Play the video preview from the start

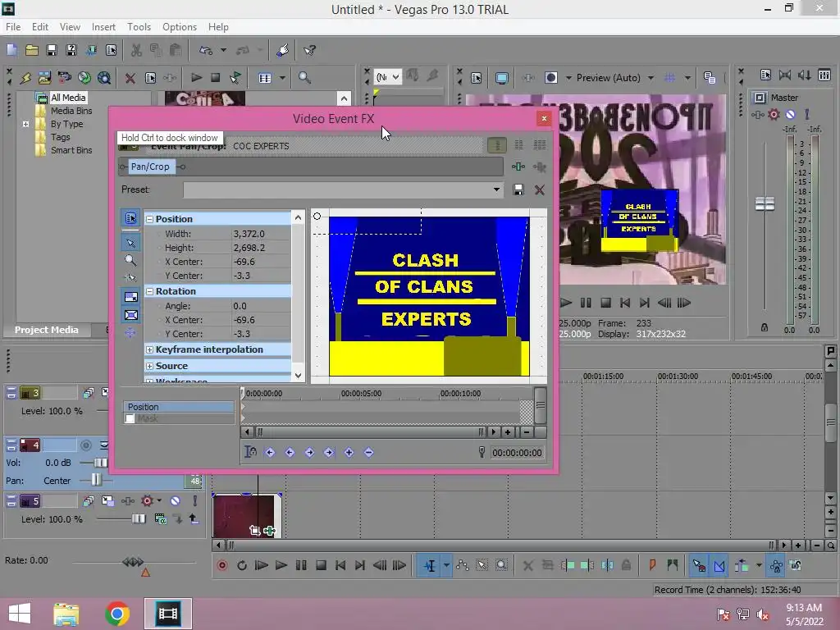click(x=566, y=303)
